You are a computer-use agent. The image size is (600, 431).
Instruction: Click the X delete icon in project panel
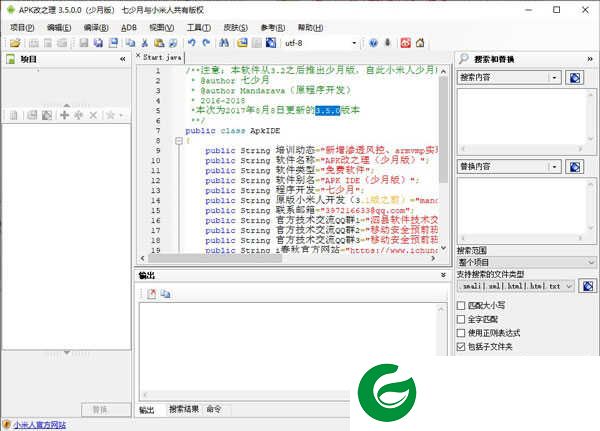93,115
